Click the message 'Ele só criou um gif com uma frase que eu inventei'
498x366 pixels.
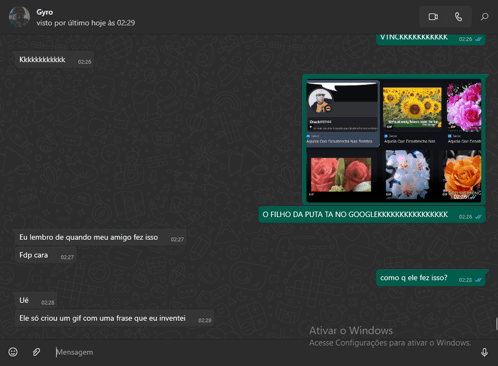(x=114, y=318)
